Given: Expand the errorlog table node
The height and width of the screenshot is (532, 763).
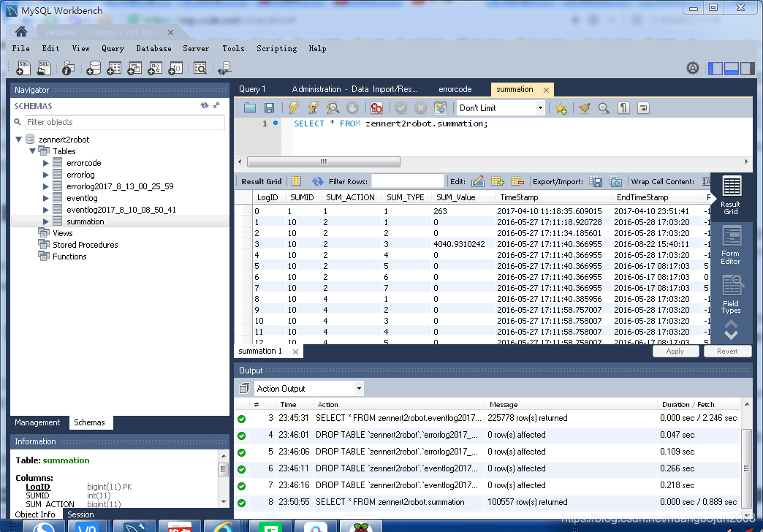Looking at the screenshot, I should point(46,175).
